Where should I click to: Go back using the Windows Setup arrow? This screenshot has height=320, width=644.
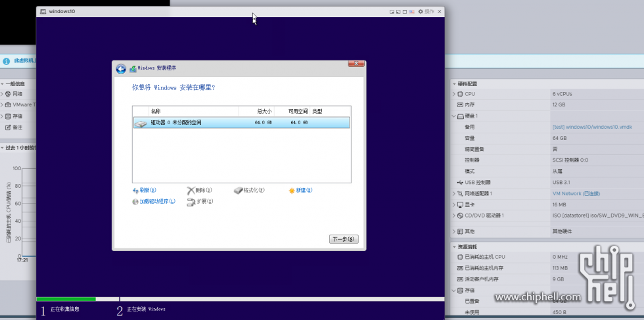pos(121,69)
